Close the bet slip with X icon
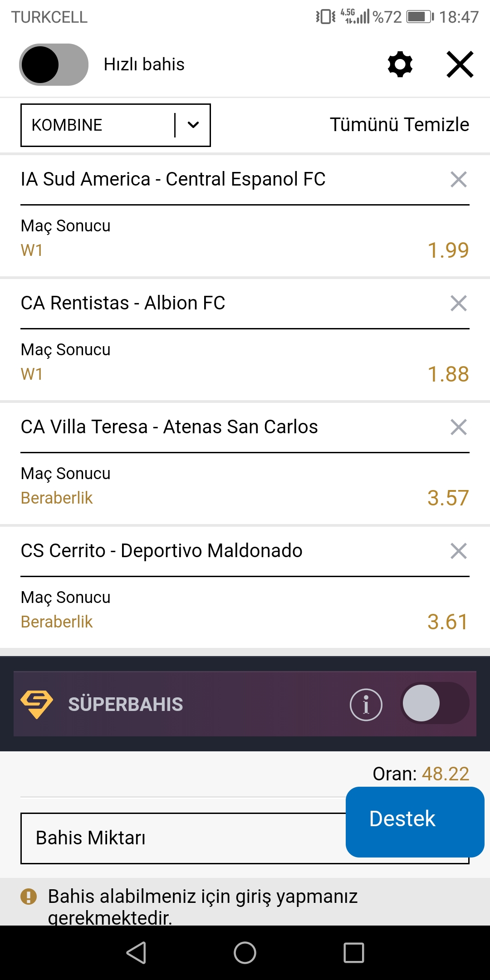The width and height of the screenshot is (490, 980). [x=460, y=64]
